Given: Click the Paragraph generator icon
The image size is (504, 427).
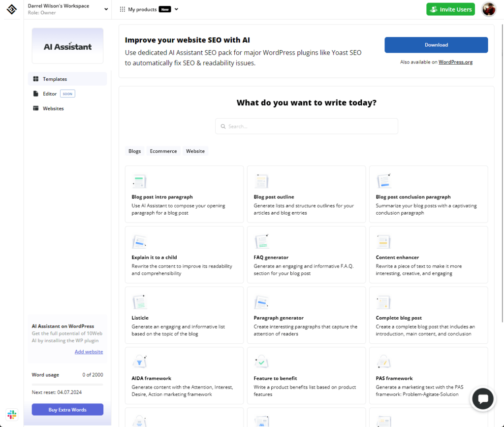Looking at the screenshot, I should (261, 302).
